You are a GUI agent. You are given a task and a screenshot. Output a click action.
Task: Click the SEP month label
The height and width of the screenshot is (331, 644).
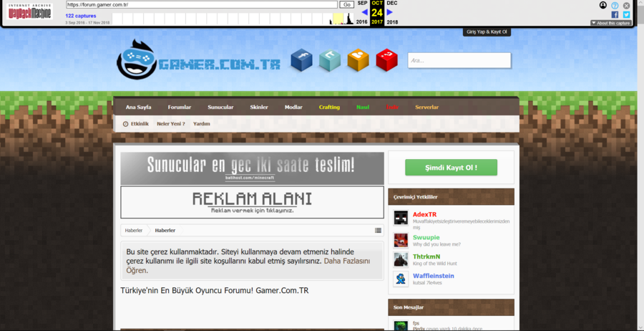tap(362, 4)
